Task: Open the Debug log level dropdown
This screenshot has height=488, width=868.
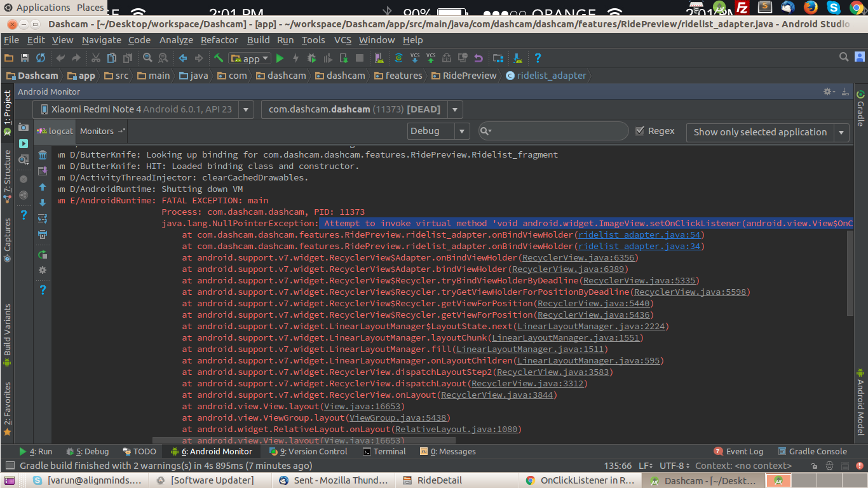Action: pos(439,131)
